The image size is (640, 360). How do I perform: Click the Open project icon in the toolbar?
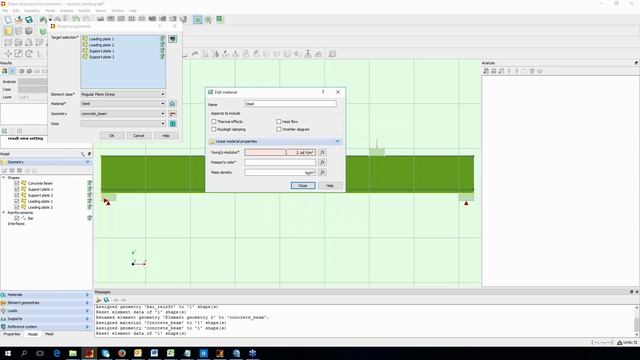click(18, 20)
